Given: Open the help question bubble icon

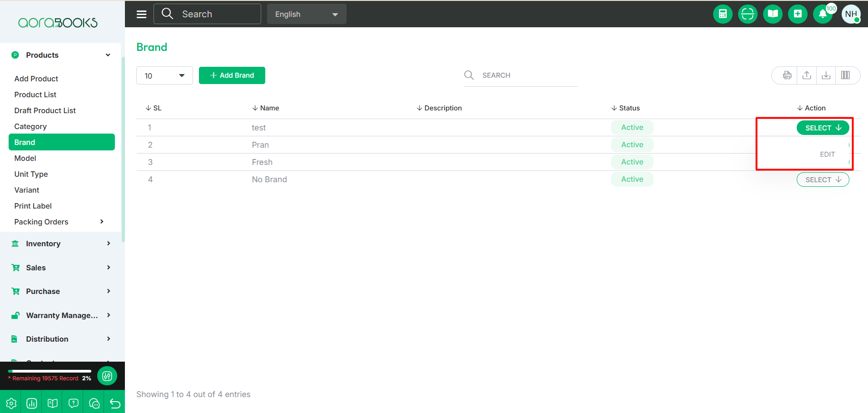Looking at the screenshot, I should pos(74,403).
